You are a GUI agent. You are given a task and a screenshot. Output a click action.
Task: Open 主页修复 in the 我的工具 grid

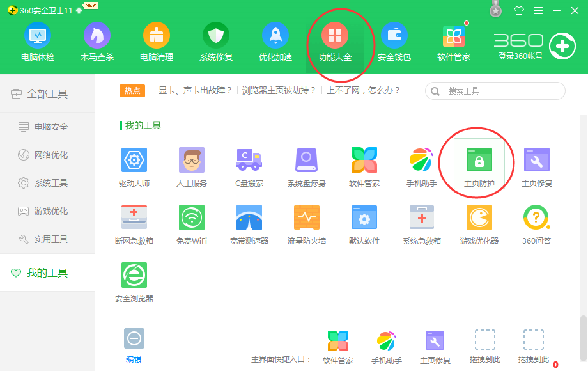pos(537,168)
